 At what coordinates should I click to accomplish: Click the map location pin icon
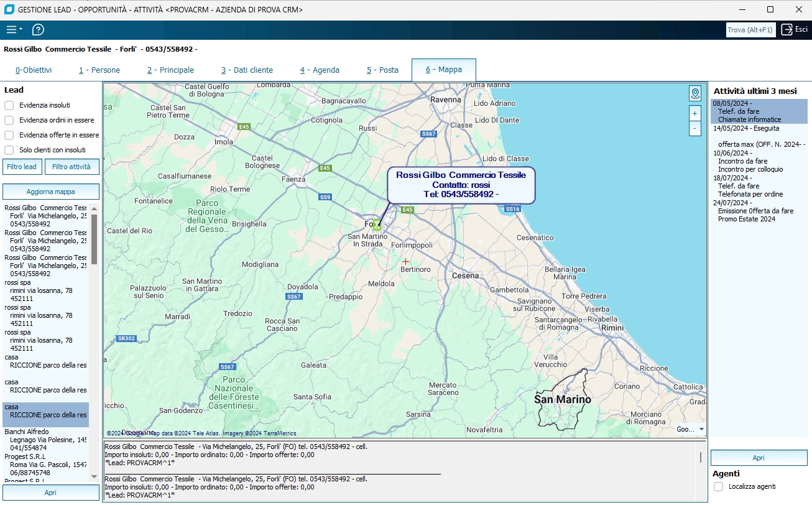coord(695,94)
